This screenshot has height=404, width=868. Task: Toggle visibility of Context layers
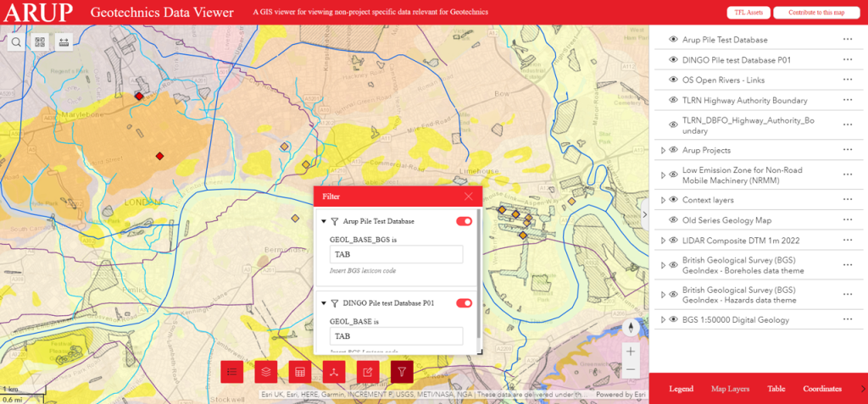point(673,199)
